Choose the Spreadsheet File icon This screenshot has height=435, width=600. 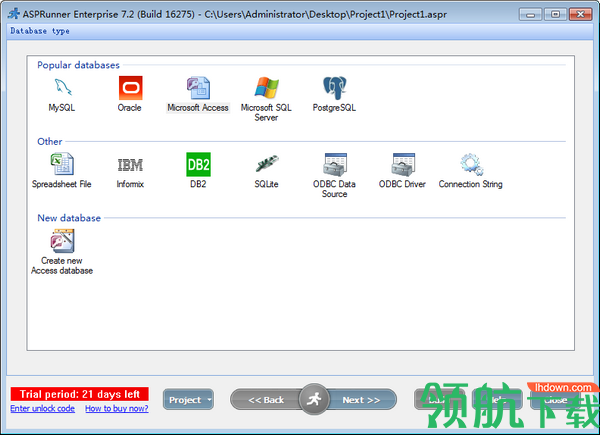62,164
